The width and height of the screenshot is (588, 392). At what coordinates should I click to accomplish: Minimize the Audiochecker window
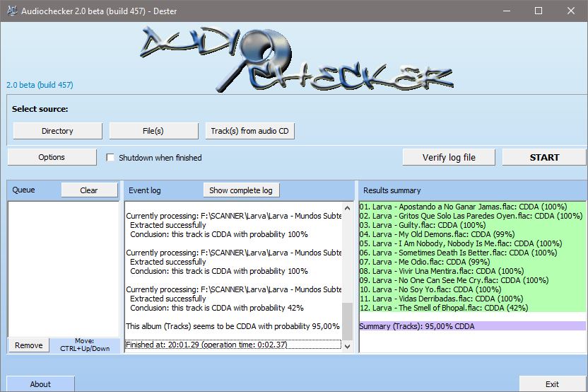(507, 11)
